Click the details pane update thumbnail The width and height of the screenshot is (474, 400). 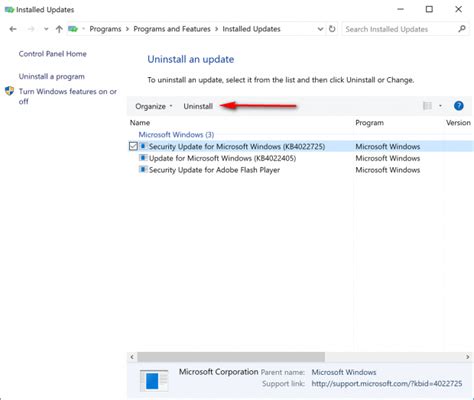point(154,380)
